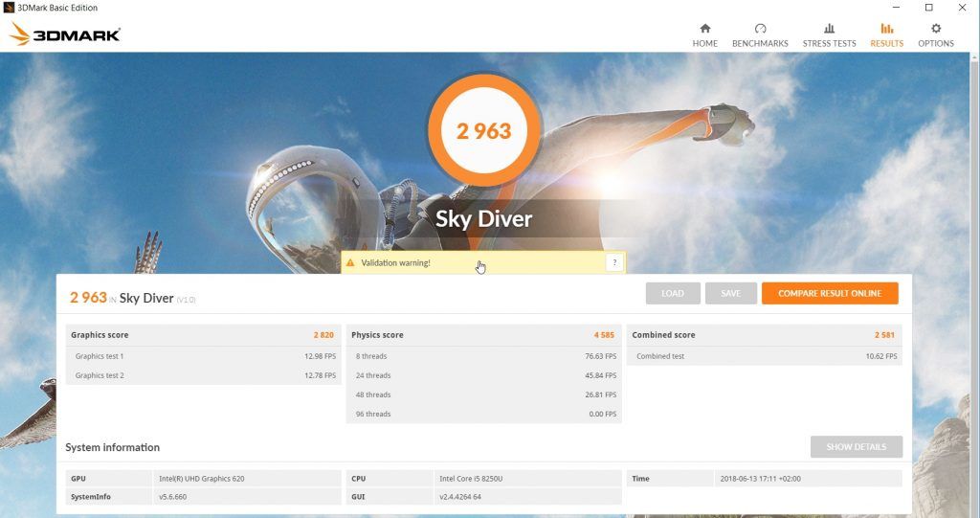The height and width of the screenshot is (518, 980).
Task: Click the 3DMark title bar app icon
Action: coord(8,8)
